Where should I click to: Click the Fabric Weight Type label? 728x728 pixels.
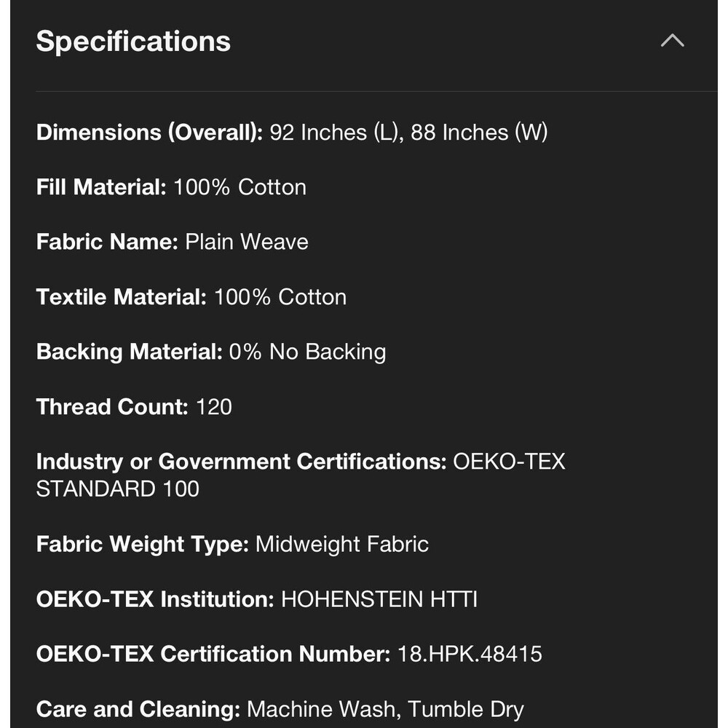pos(143,544)
